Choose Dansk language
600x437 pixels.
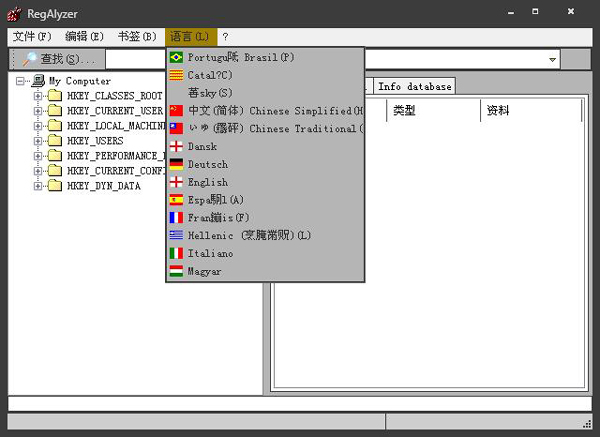click(265, 146)
